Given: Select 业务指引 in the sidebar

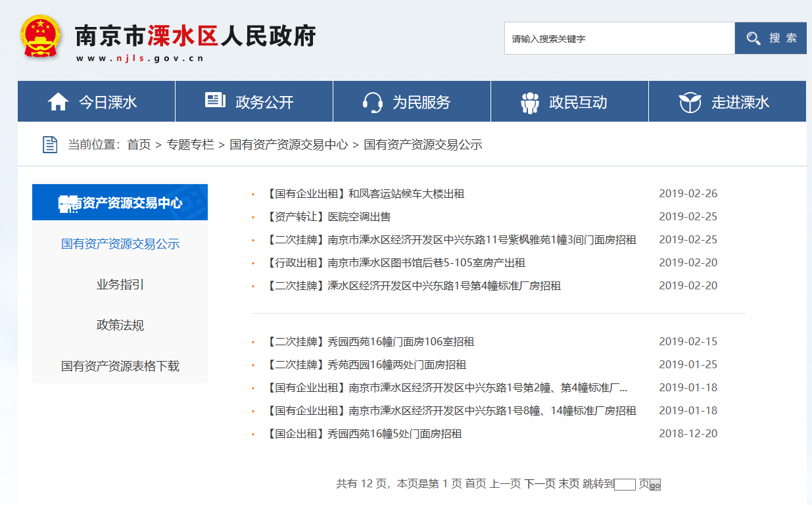Looking at the screenshot, I should pyautogui.click(x=120, y=285).
